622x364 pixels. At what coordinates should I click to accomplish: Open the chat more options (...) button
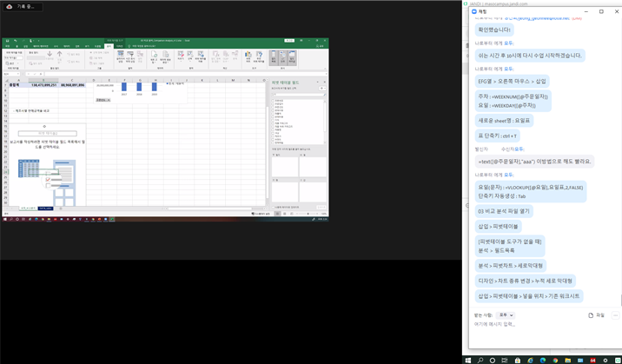(615, 315)
